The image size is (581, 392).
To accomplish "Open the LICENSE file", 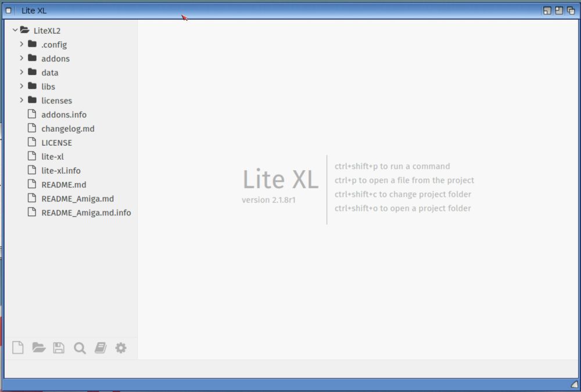I will (x=57, y=143).
